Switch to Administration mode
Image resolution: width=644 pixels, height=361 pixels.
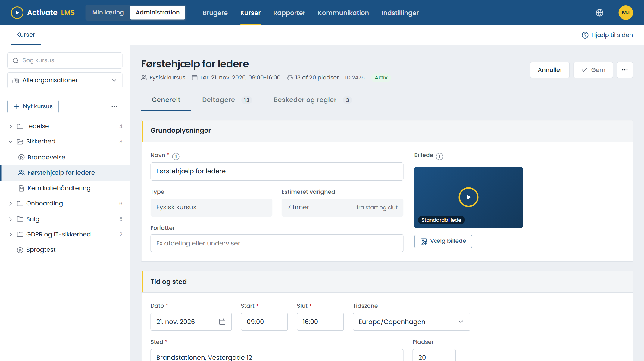pos(158,13)
